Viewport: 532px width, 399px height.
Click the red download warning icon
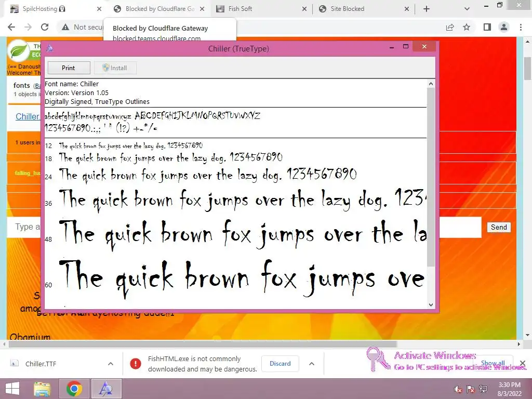point(136,364)
